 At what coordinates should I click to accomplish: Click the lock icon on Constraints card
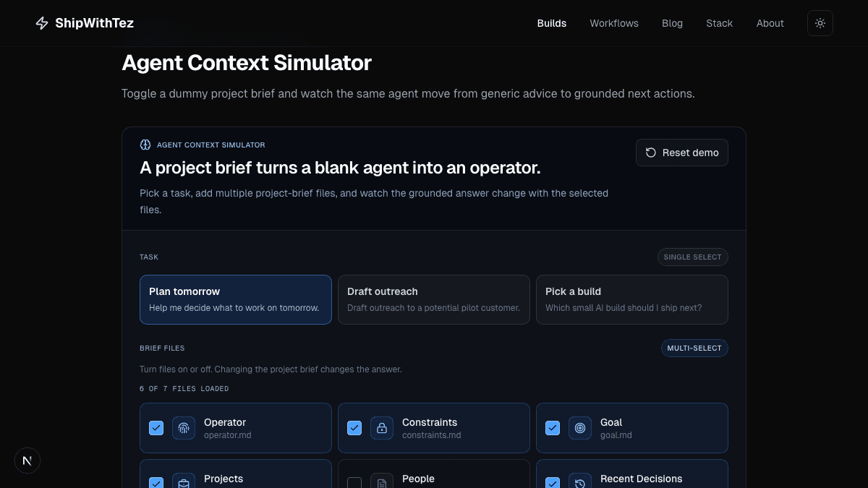(382, 428)
